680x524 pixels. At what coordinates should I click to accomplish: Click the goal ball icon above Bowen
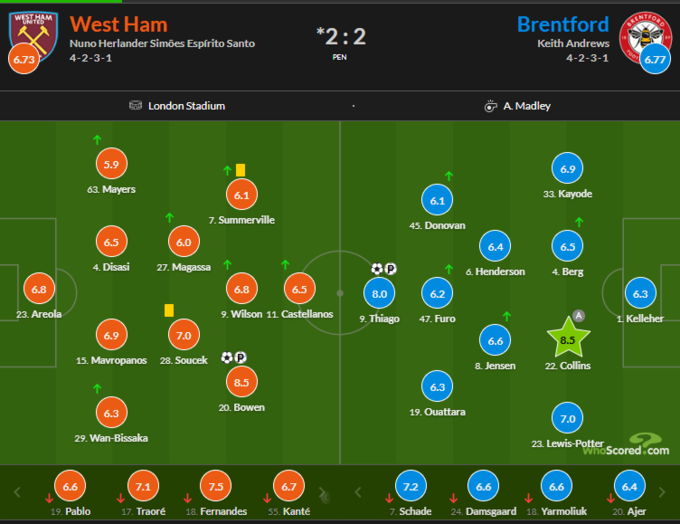227,357
